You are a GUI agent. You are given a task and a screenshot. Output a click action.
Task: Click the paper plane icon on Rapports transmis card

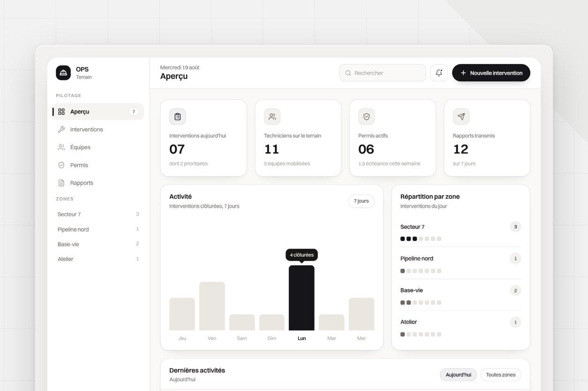pyautogui.click(x=461, y=117)
